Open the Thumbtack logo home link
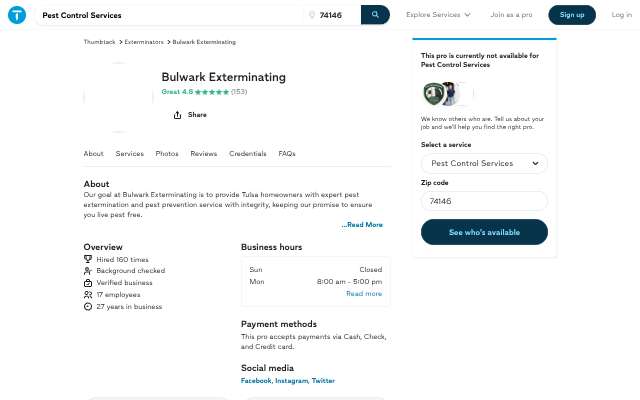This screenshot has width=640, height=400. click(x=17, y=15)
